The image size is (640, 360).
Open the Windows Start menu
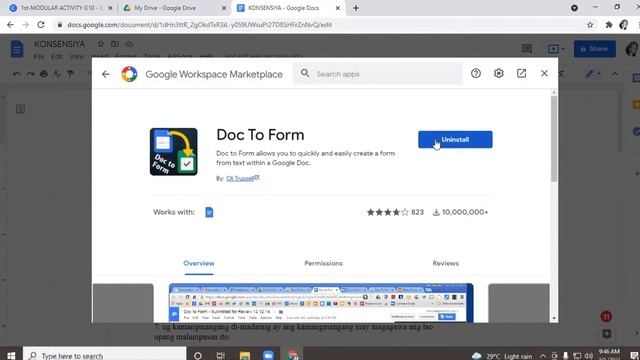(11, 356)
